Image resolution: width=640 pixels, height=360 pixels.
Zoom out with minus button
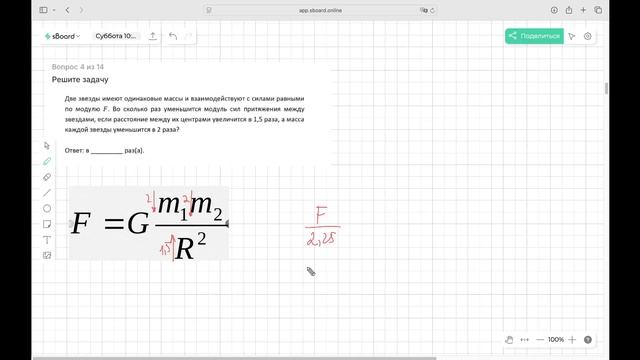(540, 340)
